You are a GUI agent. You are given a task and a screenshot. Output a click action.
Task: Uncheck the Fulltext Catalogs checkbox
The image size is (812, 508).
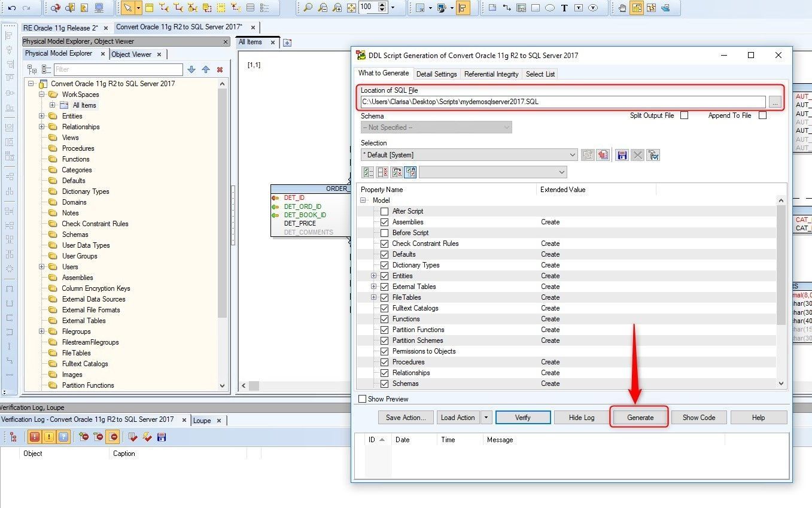(385, 308)
